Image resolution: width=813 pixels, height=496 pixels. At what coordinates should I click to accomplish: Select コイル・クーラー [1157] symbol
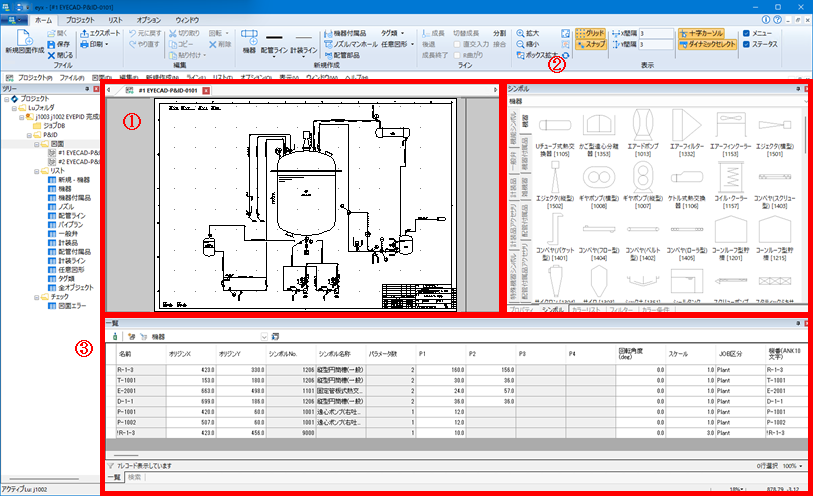click(731, 185)
